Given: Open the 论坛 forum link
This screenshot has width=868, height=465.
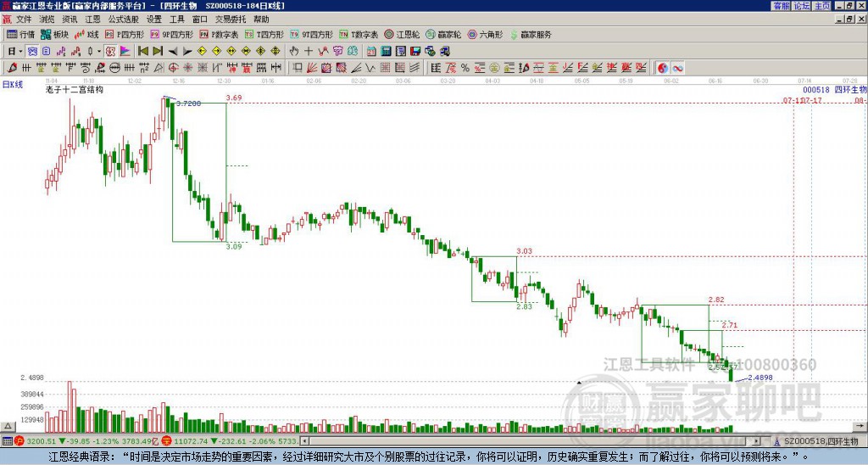Looking at the screenshot, I should (x=802, y=6).
